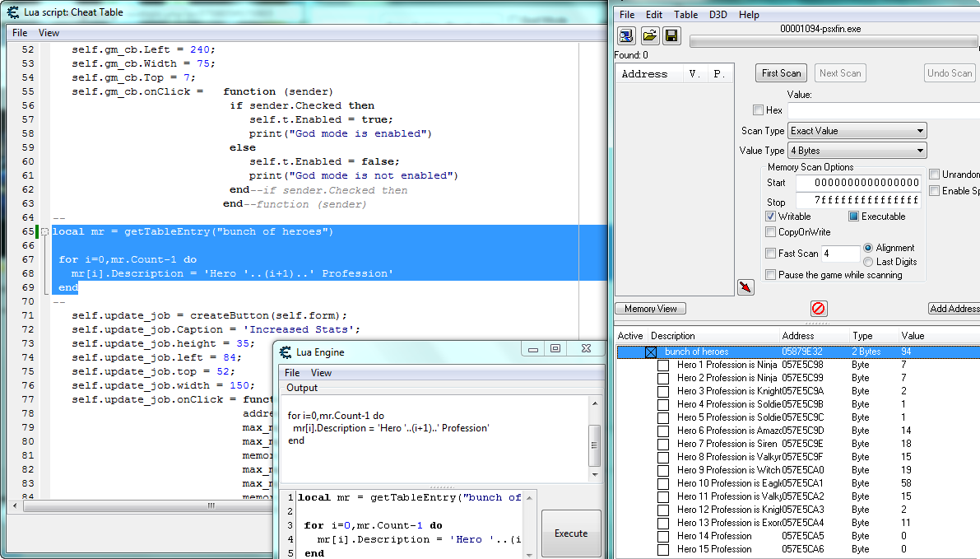Select the Last Digits radio button
The height and width of the screenshot is (559, 980).
[x=869, y=262]
